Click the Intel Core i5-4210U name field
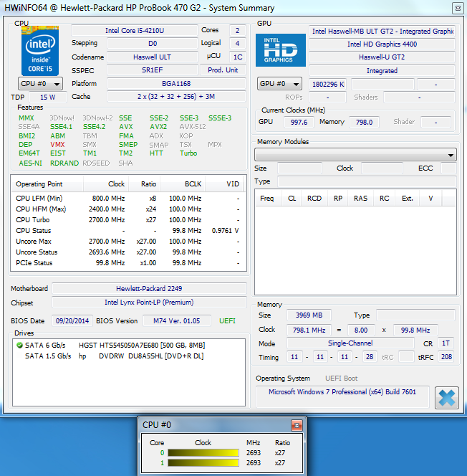The width and height of the screenshot is (467, 476). pos(135,31)
